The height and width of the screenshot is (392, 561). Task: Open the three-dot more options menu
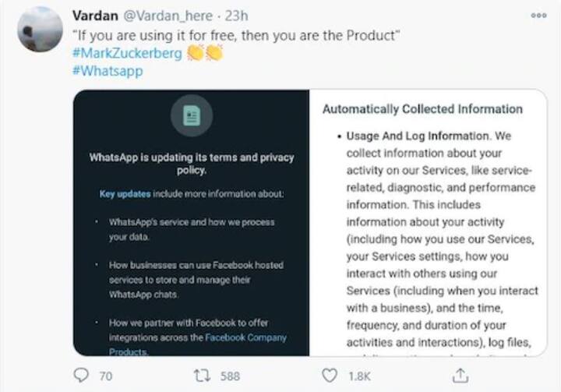click(x=538, y=16)
